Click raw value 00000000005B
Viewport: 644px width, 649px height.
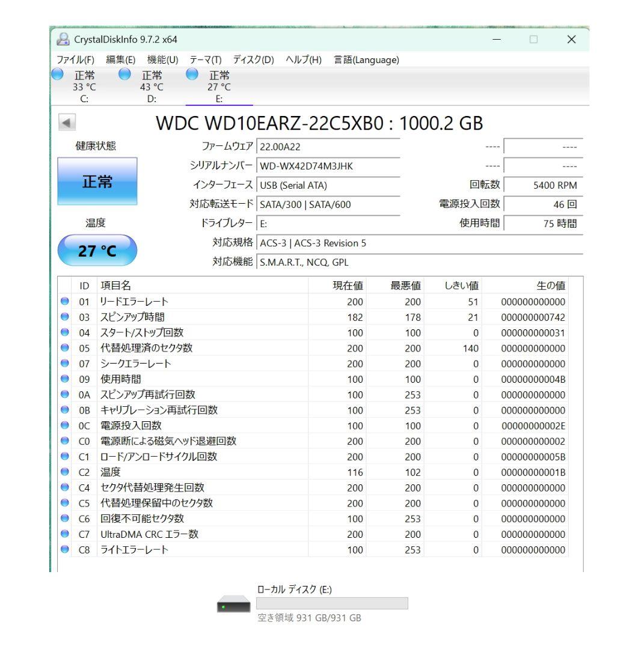point(533,457)
